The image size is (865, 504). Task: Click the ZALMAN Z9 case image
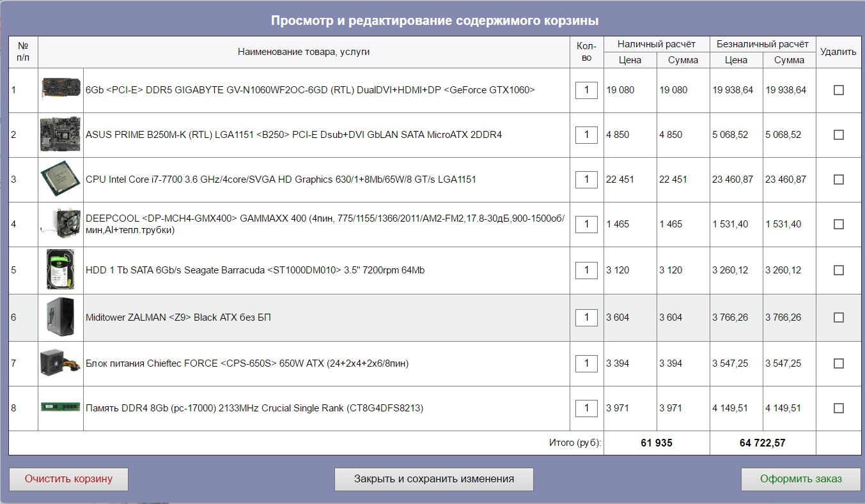[x=61, y=317]
